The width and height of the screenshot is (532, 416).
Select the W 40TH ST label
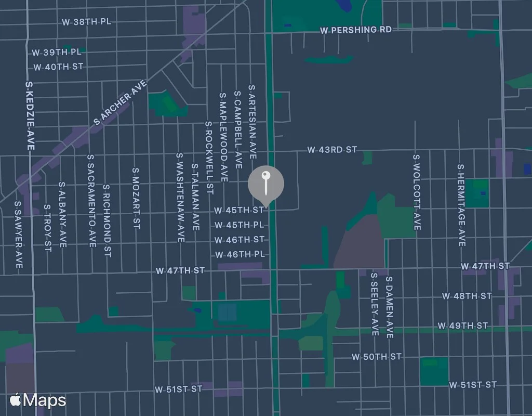click(x=58, y=67)
